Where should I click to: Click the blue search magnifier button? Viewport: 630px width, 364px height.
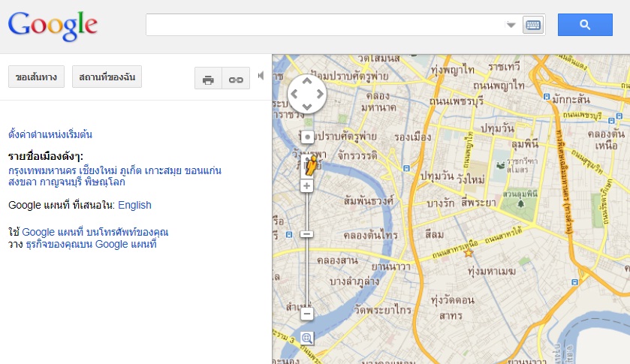[585, 25]
